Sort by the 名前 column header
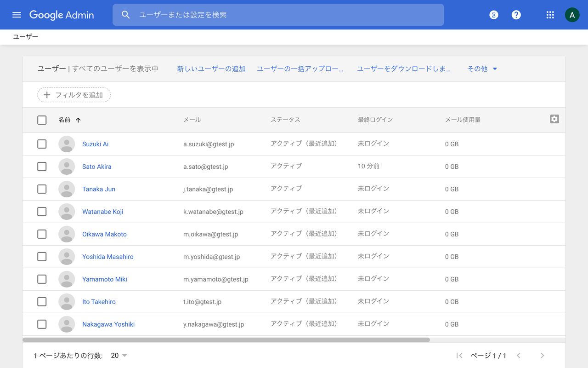This screenshot has height=368, width=588. 64,120
